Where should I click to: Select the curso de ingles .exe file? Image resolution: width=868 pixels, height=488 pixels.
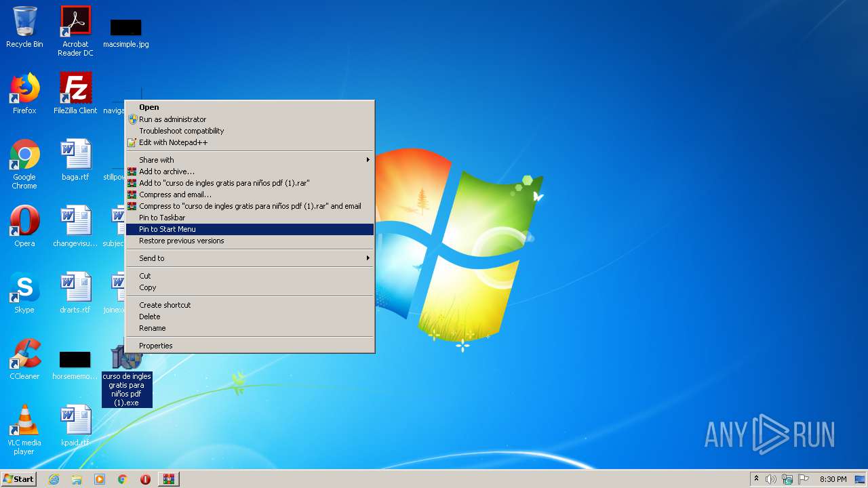point(127,376)
